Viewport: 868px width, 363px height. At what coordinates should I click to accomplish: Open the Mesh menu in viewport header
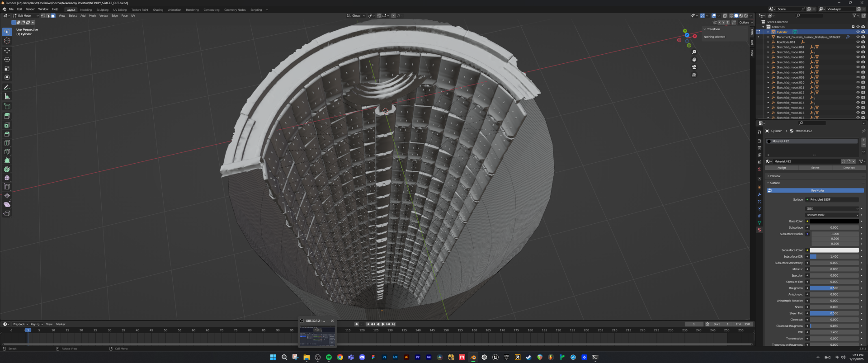coord(92,16)
